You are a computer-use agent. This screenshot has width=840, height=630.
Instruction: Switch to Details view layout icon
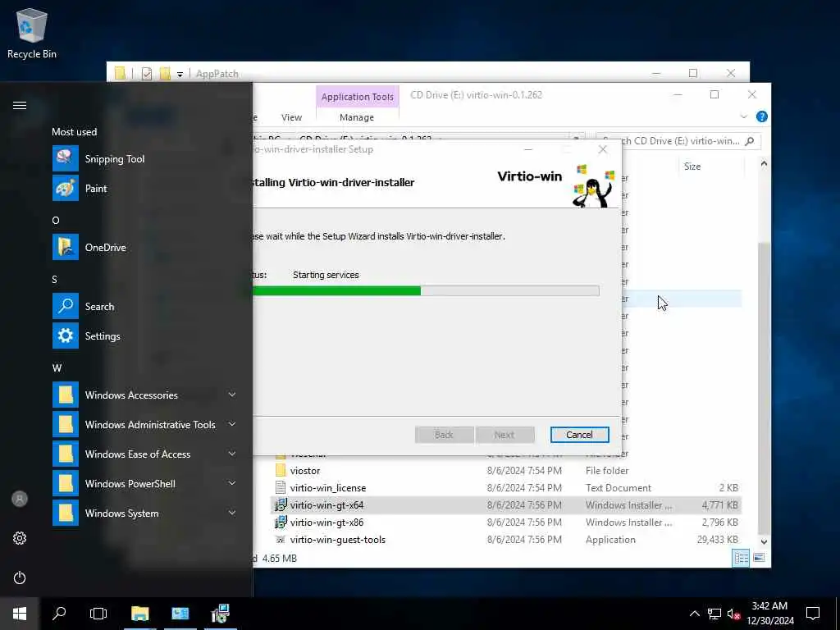[742, 558]
